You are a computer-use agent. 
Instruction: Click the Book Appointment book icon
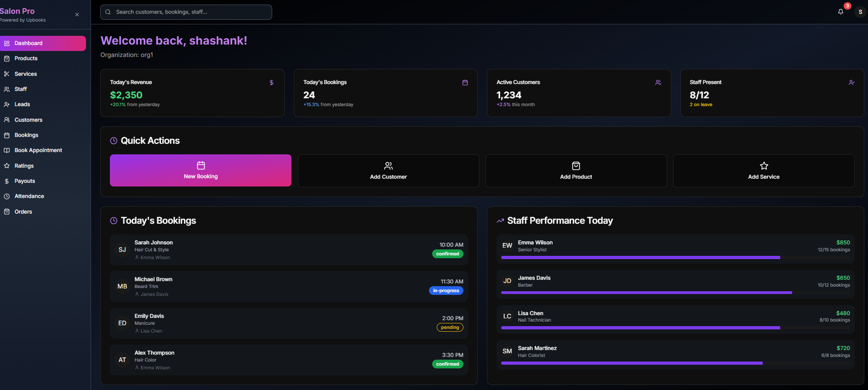point(7,150)
